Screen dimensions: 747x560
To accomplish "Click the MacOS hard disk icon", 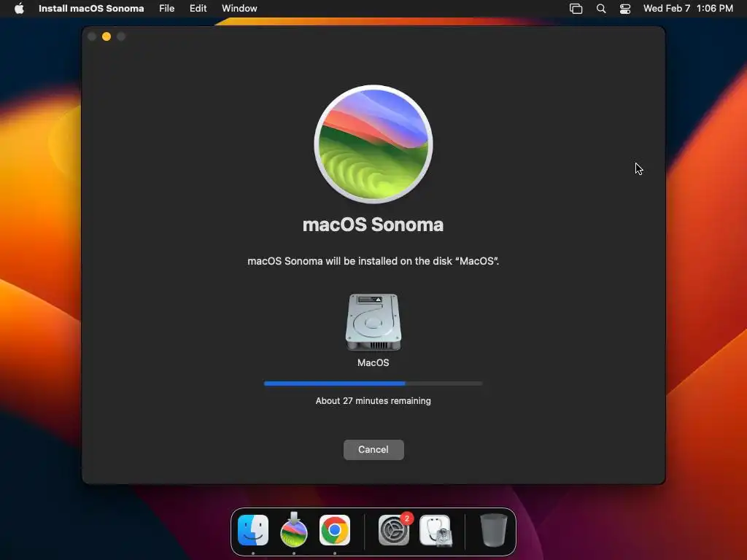I will tap(373, 322).
